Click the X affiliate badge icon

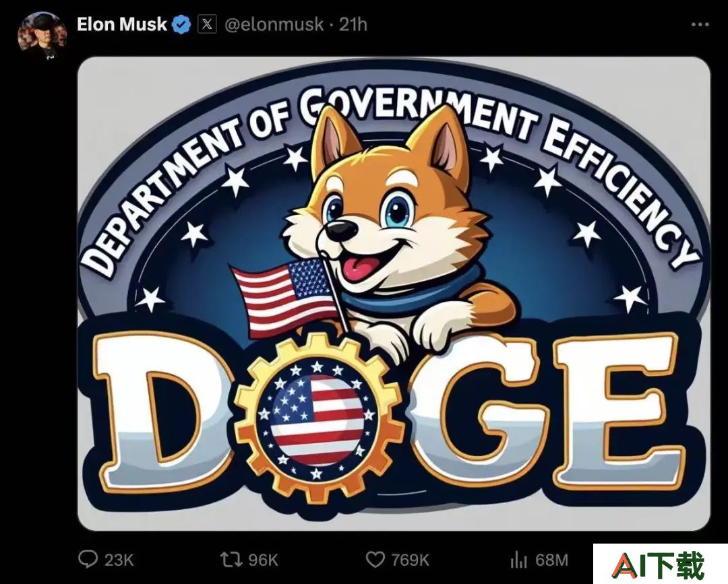click(207, 24)
